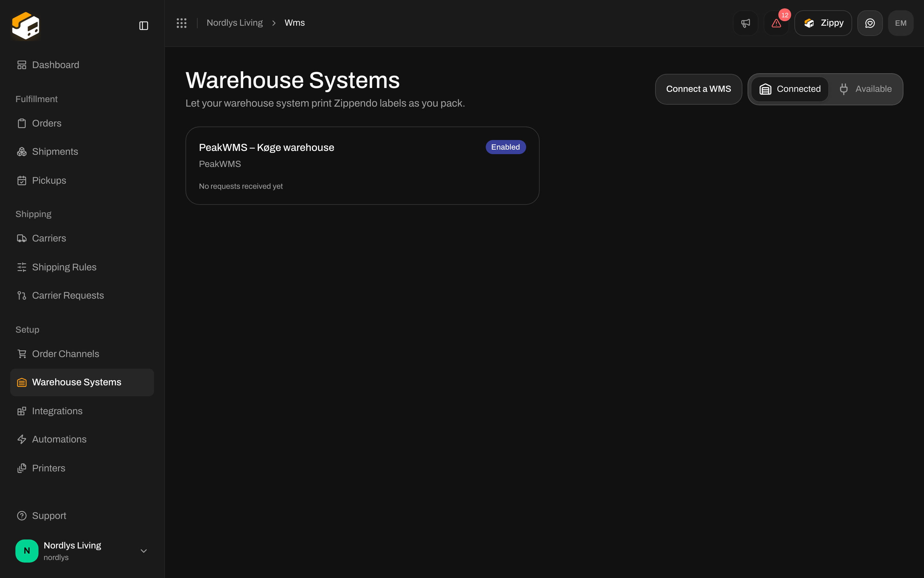Click the Support question mark icon
Viewport: 924px width, 578px height.
[x=22, y=516]
